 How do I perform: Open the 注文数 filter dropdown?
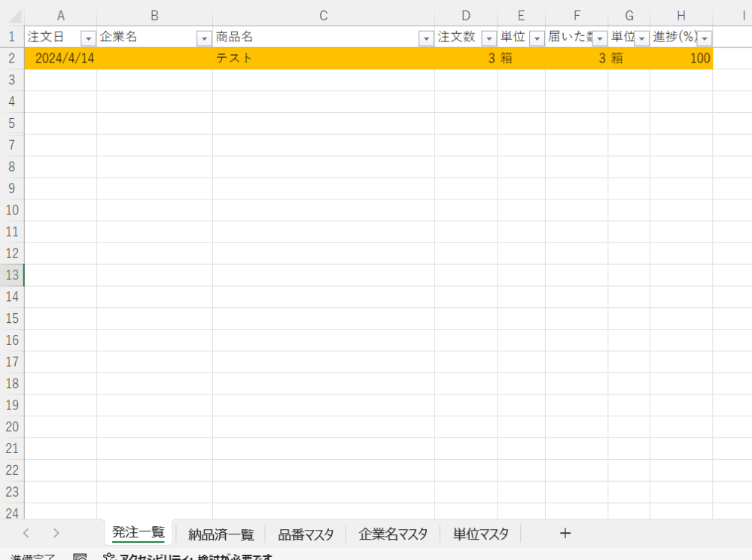pyautogui.click(x=489, y=38)
